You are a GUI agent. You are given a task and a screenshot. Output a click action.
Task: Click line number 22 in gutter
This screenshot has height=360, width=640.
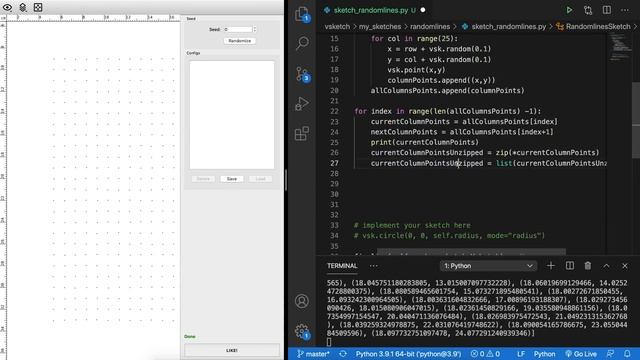(334, 111)
